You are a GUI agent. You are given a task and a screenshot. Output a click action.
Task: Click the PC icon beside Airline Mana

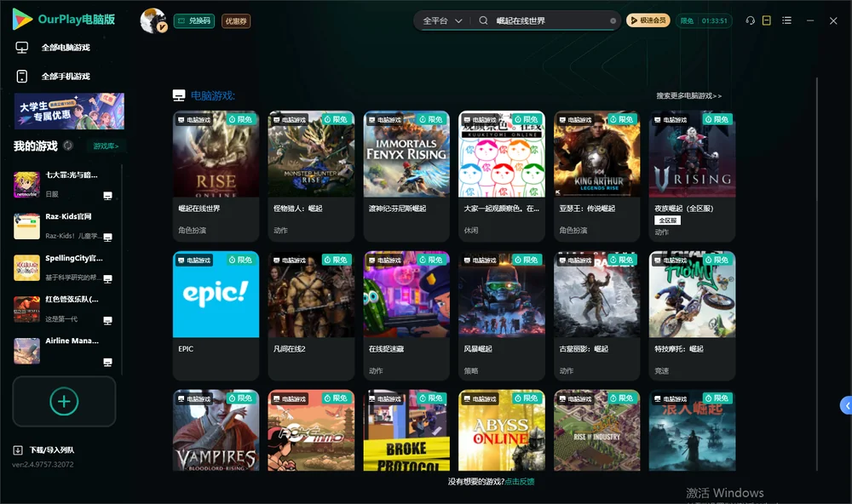(x=107, y=363)
